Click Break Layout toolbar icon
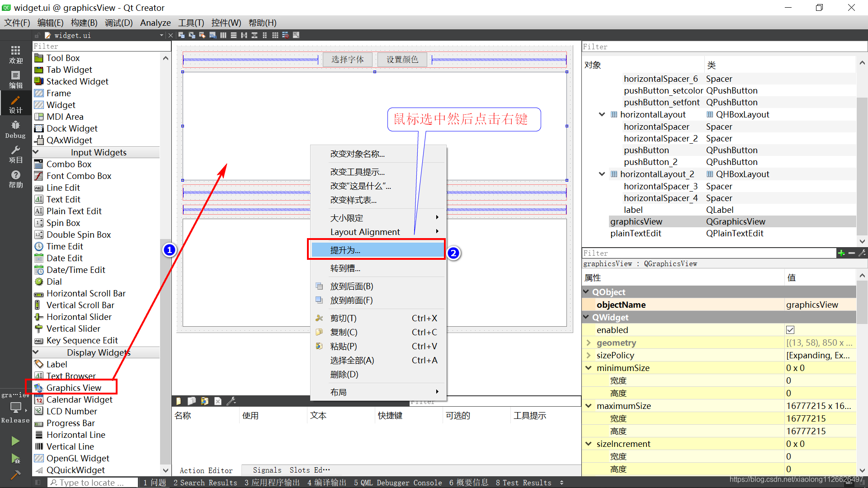Viewport: 868px width, 488px height. click(285, 35)
